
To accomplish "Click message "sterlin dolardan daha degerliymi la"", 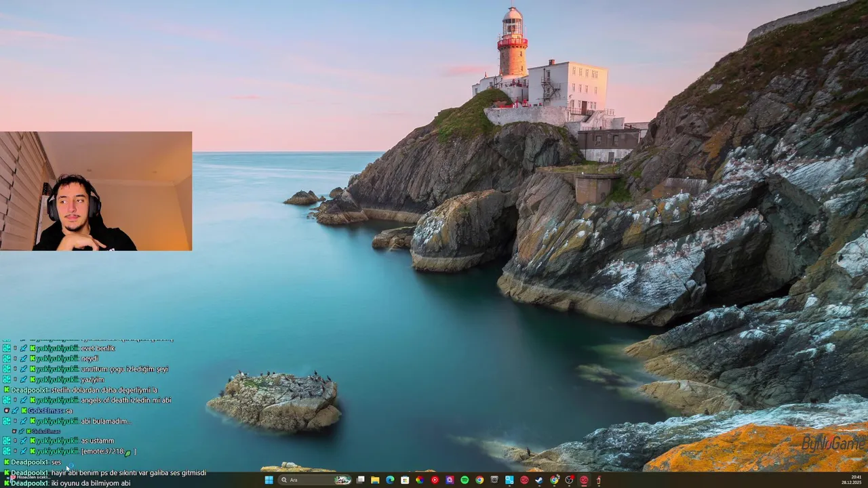I will click(104, 390).
